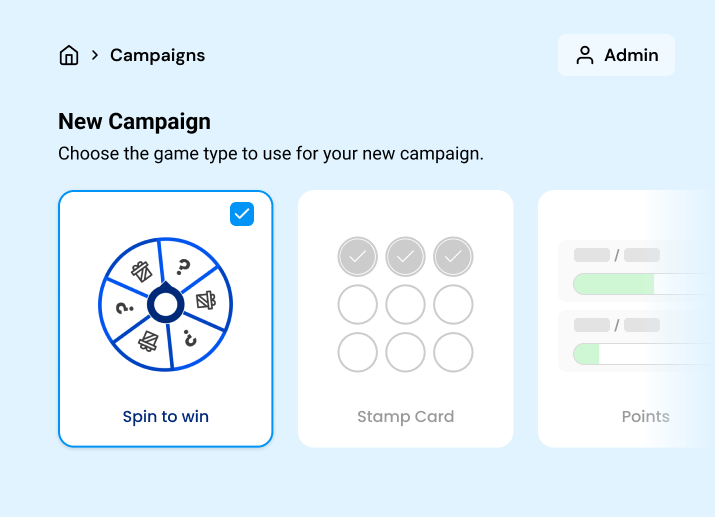The width and height of the screenshot is (715, 517).
Task: Click the New Campaign heading
Action: click(x=134, y=122)
